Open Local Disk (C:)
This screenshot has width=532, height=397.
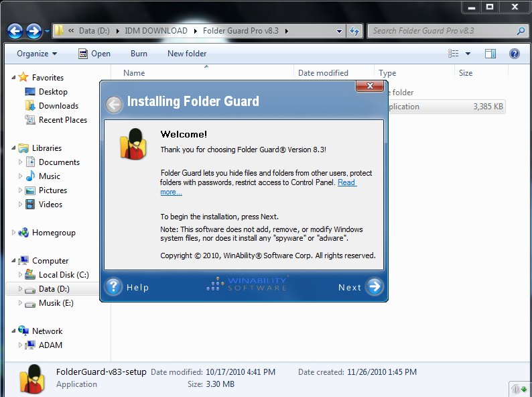(x=64, y=275)
